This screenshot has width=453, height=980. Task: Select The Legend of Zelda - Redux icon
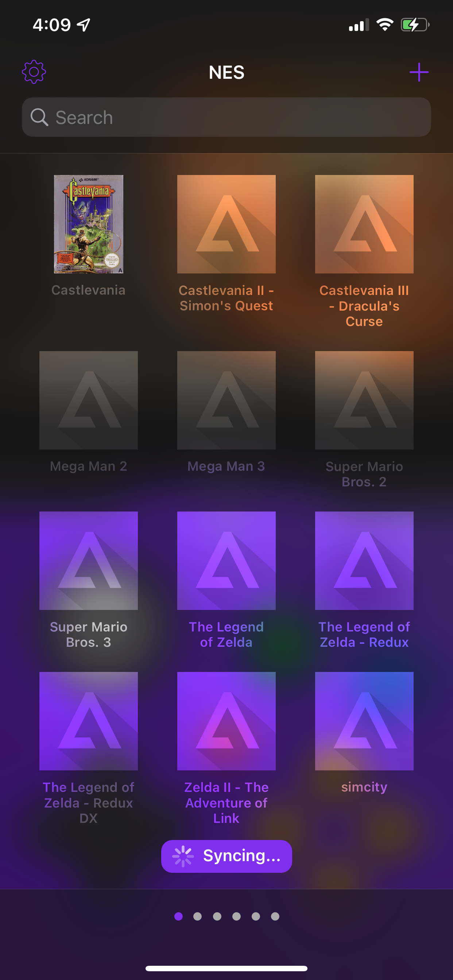pyautogui.click(x=364, y=560)
